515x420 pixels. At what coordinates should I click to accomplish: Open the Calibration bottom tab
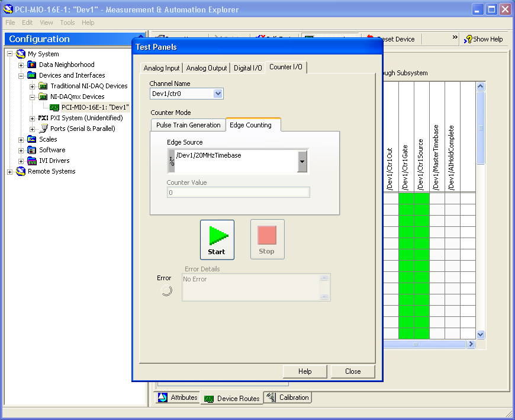287,397
